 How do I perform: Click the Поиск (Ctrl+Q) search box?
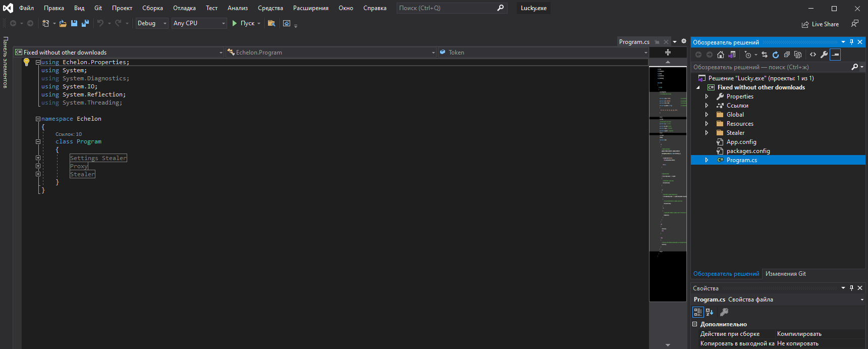click(446, 8)
